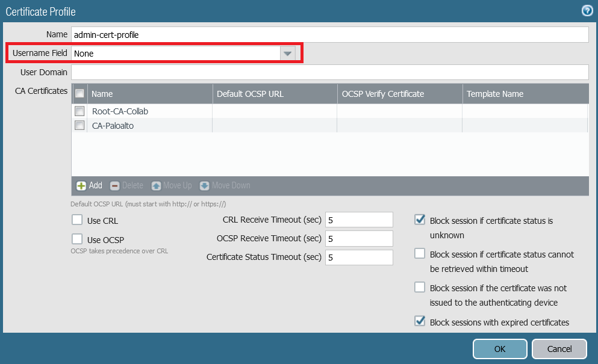Click the User Domain input field
Screen dimensions: 598x364
(329, 72)
